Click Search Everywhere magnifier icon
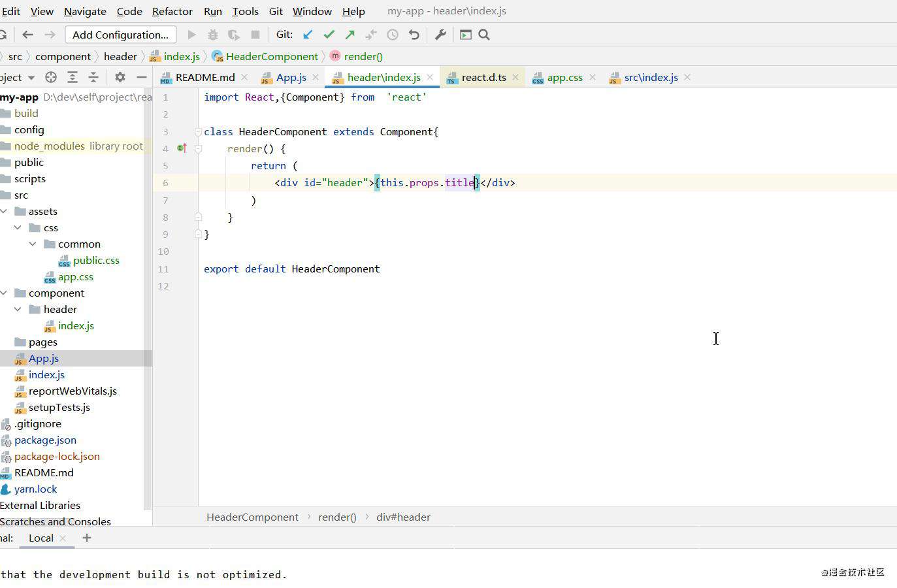This screenshot has height=588, width=897. tap(484, 35)
